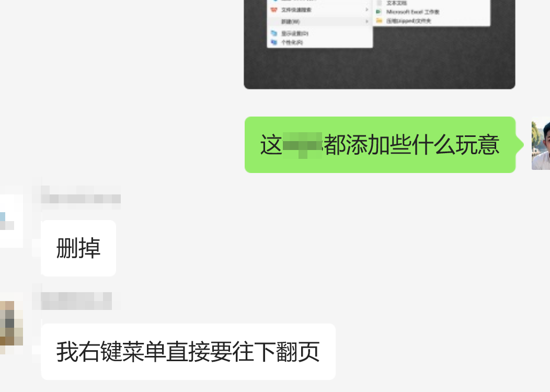
Task: Click the blue display settings icon
Action: (x=274, y=33)
